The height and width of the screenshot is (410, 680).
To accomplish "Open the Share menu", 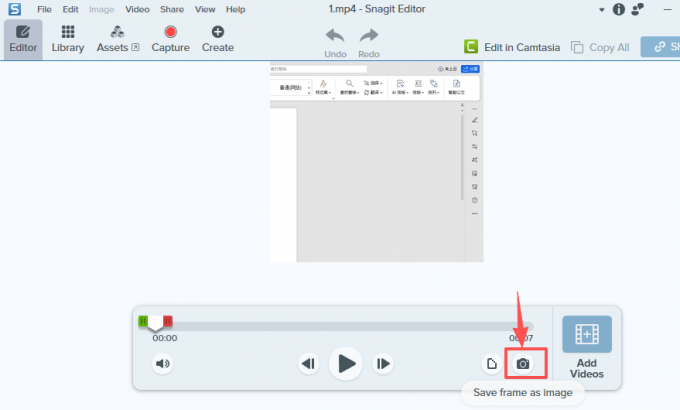I will point(172,9).
